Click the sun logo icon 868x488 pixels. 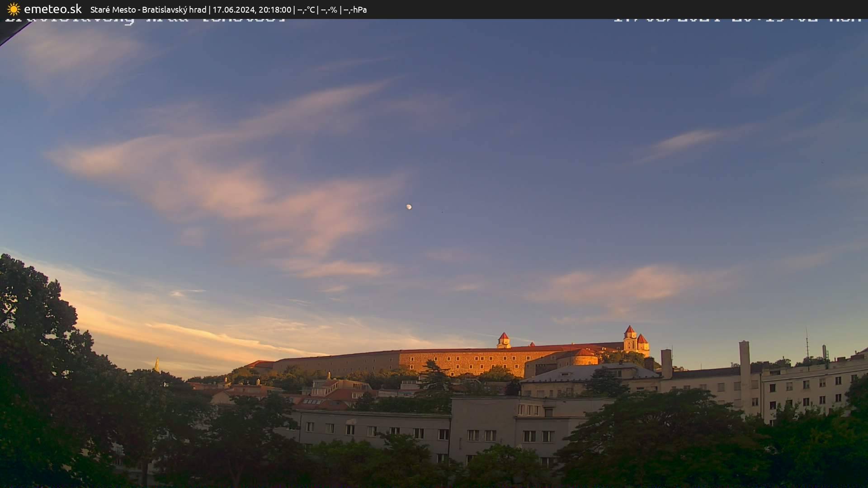(14, 9)
